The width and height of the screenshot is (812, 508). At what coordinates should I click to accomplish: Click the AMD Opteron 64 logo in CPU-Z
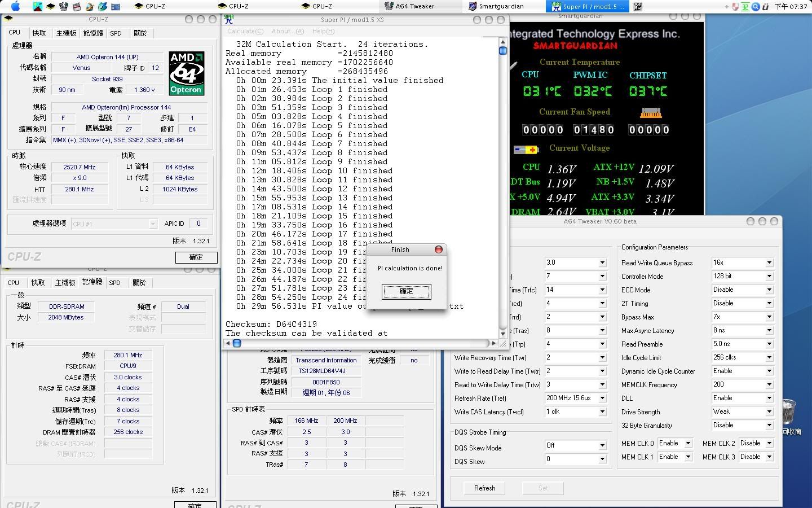coord(186,73)
